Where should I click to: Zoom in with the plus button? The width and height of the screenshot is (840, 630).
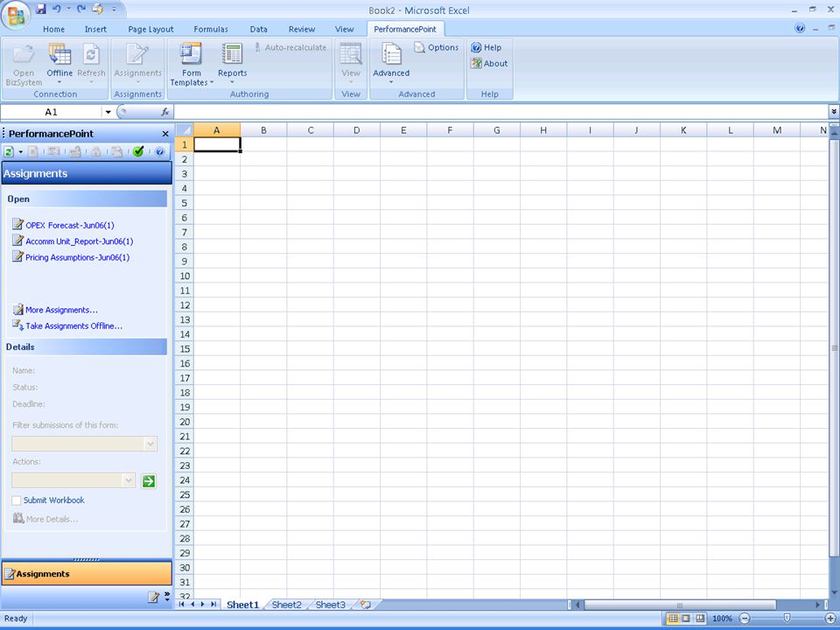tap(831, 619)
